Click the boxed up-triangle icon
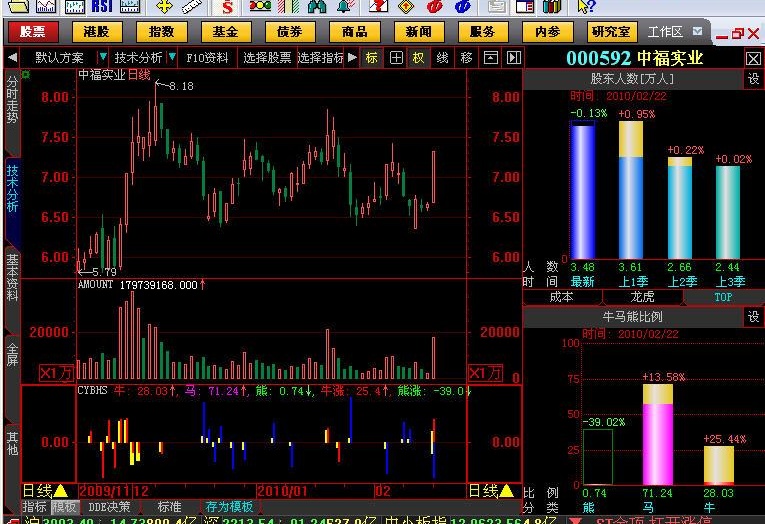The width and height of the screenshot is (765, 524). [x=491, y=58]
